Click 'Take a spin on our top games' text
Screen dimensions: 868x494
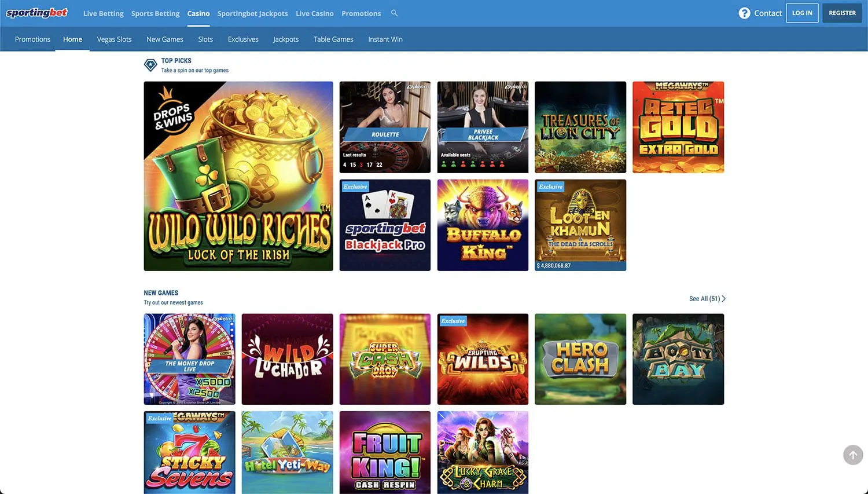[194, 71]
